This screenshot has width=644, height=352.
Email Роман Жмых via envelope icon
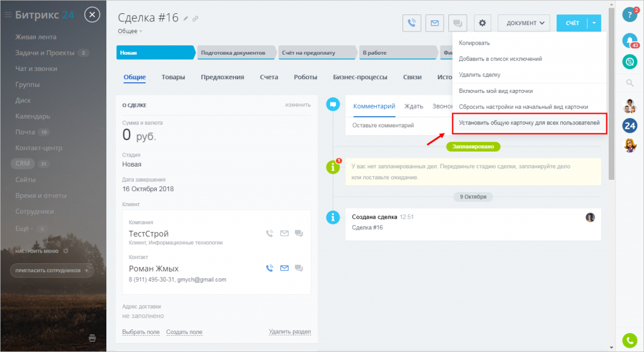tap(284, 268)
